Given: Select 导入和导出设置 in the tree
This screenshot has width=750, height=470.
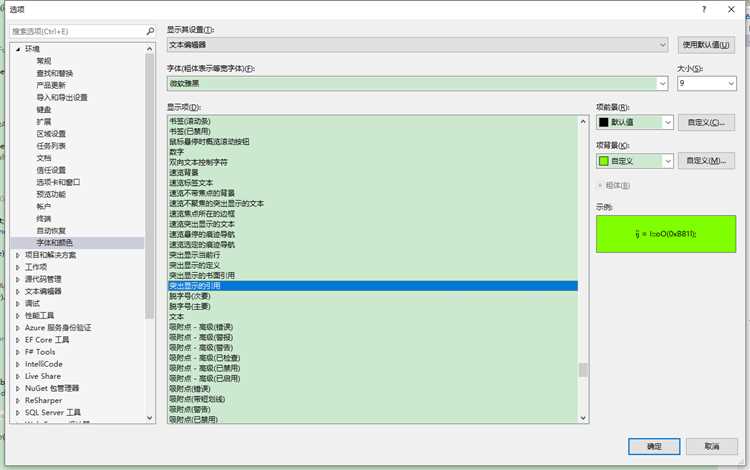Looking at the screenshot, I should coord(62,98).
